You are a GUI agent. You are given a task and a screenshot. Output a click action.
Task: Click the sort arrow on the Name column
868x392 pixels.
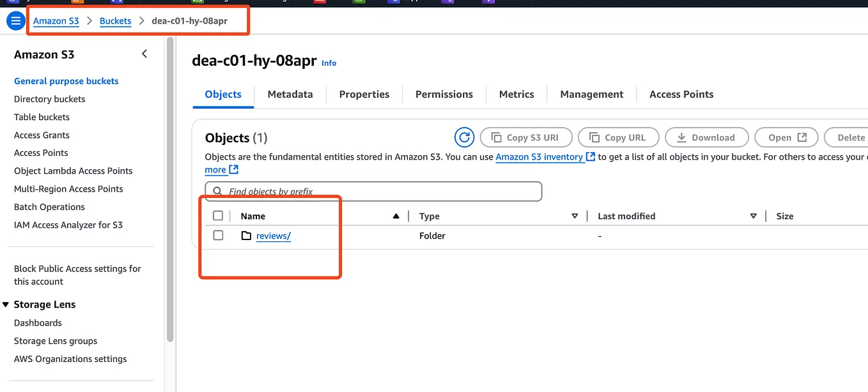[x=396, y=215]
